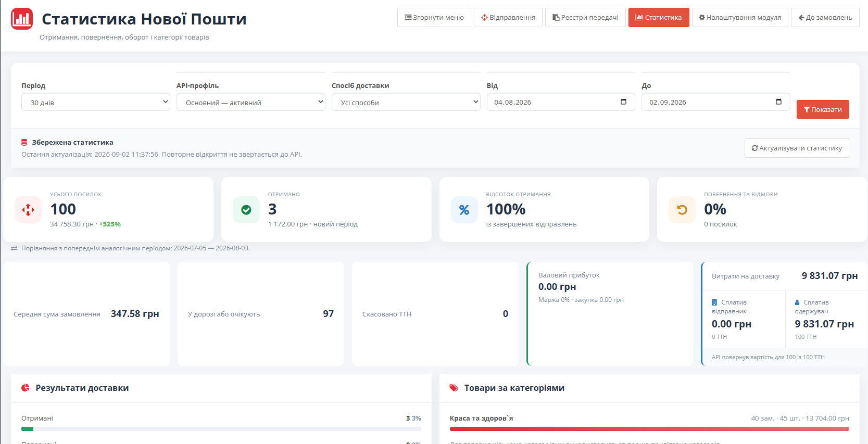This screenshot has height=444, width=868.
Task: Click the Від date field 04.08.2026
Action: (561, 102)
